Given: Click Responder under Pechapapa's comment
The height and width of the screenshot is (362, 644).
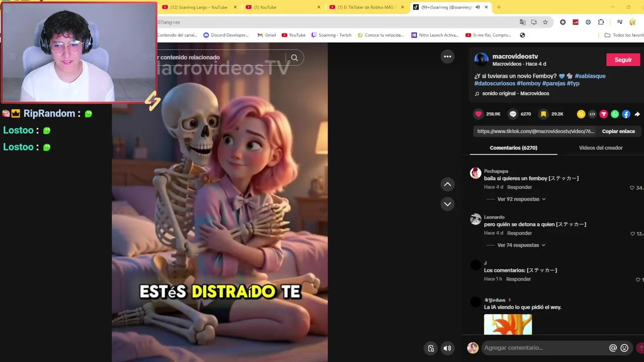Looking at the screenshot, I should coord(519,188).
